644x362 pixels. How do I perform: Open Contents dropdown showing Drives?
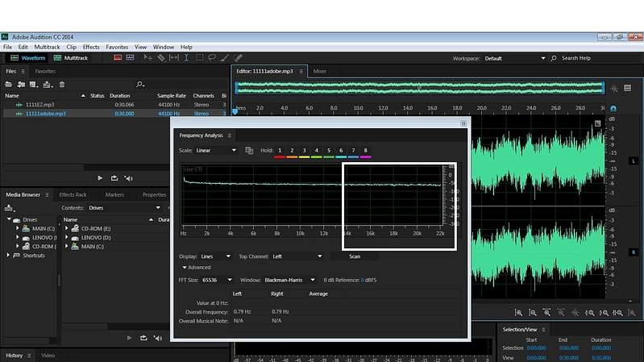pyautogui.click(x=124, y=208)
